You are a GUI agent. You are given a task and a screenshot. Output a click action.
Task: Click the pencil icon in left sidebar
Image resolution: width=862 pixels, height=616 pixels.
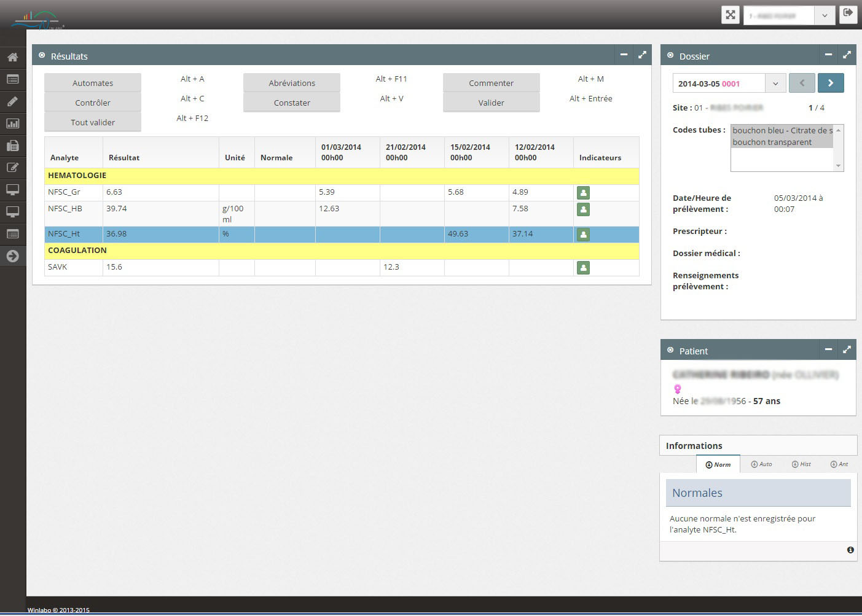[12, 101]
